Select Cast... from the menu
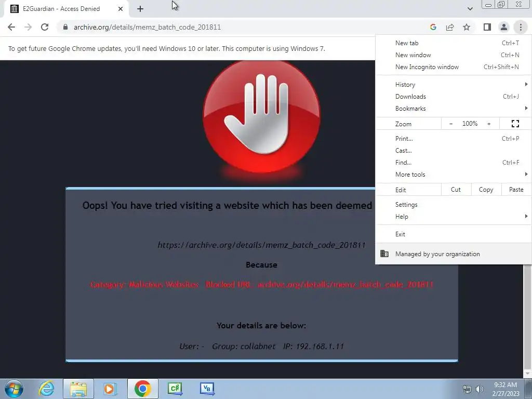The width and height of the screenshot is (532, 399). pos(453,150)
